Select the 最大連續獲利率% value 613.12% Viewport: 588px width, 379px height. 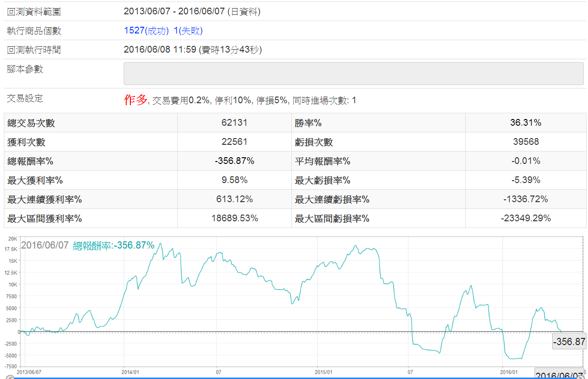point(234,199)
